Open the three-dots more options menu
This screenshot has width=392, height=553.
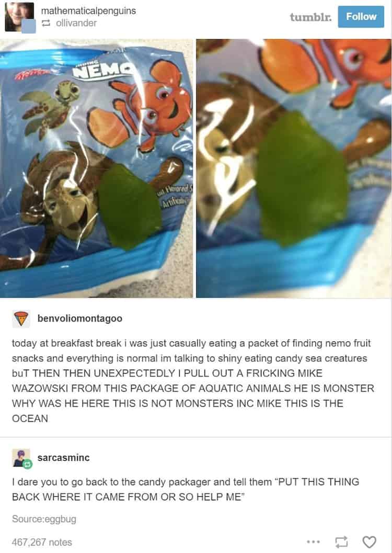[313, 541]
